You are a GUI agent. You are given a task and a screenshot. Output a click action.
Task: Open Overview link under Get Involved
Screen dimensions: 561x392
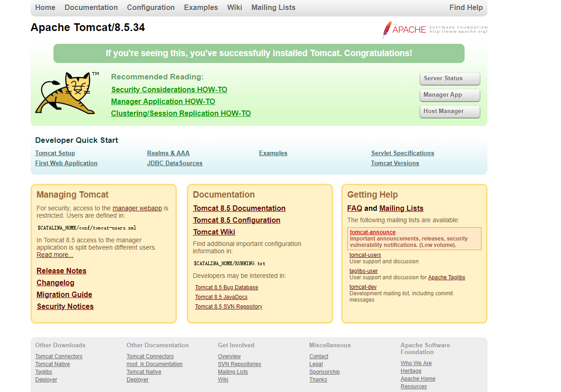coord(229,356)
